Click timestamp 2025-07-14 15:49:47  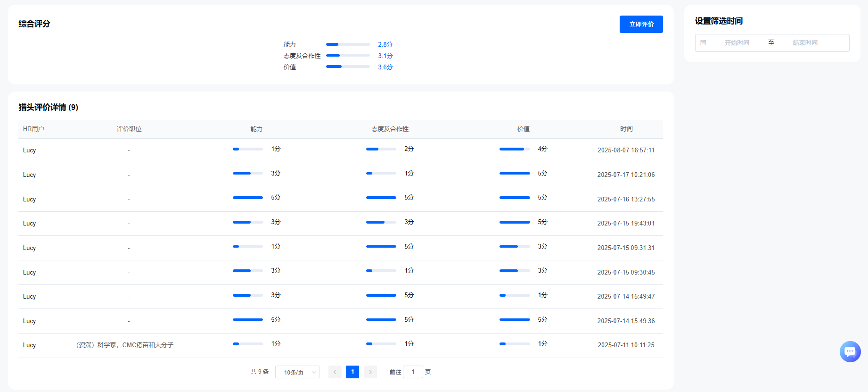click(626, 297)
